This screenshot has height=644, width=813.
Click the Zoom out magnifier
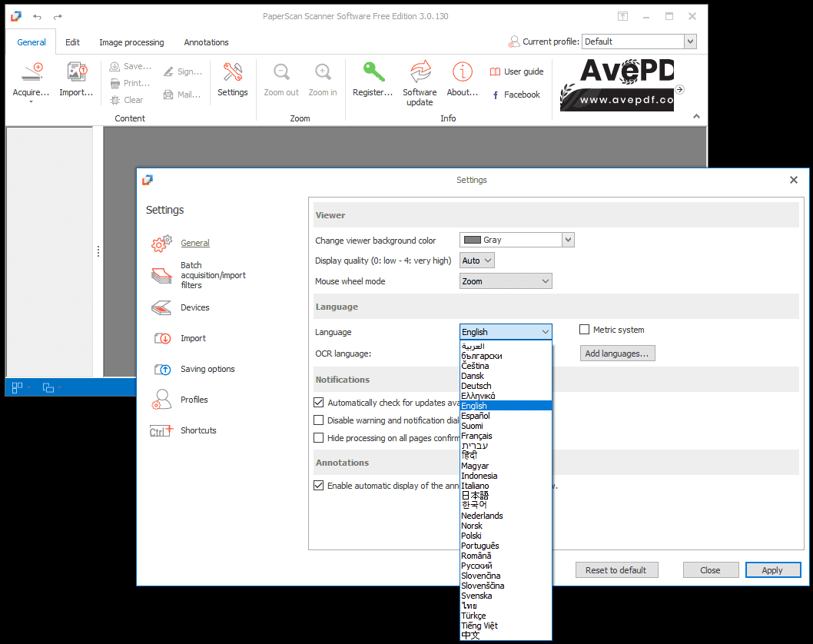coord(281,72)
